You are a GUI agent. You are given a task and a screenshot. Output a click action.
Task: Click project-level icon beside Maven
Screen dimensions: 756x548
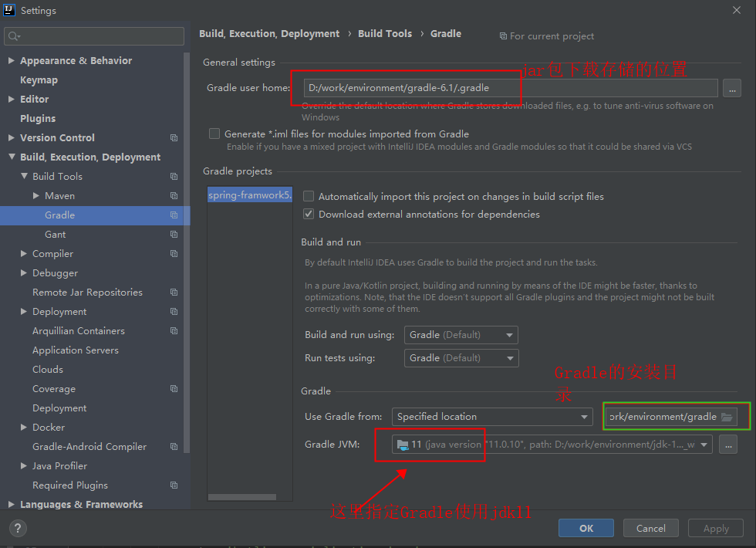174,196
